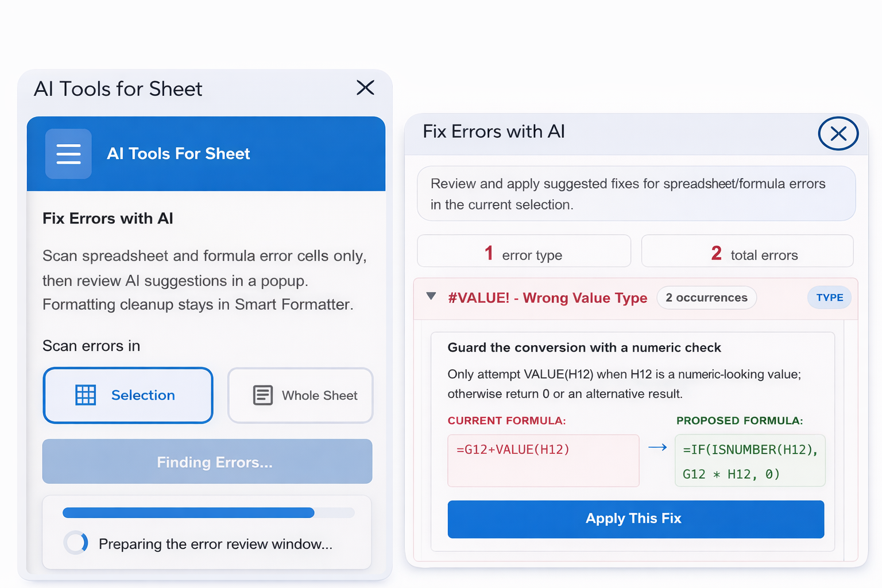Screen dimensions: 882x588
Task: Click the 'CURRENT FORMULA:' label
Action: point(506,420)
